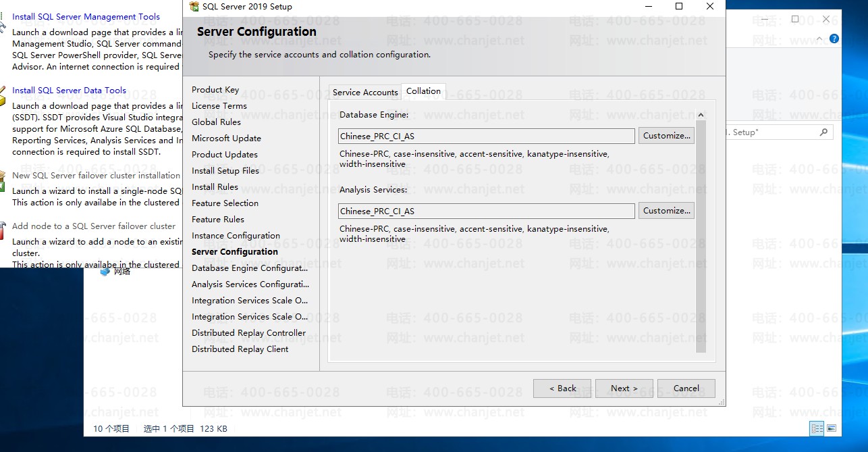Click the Install Setup Files step
The width and height of the screenshot is (868, 452).
(225, 171)
